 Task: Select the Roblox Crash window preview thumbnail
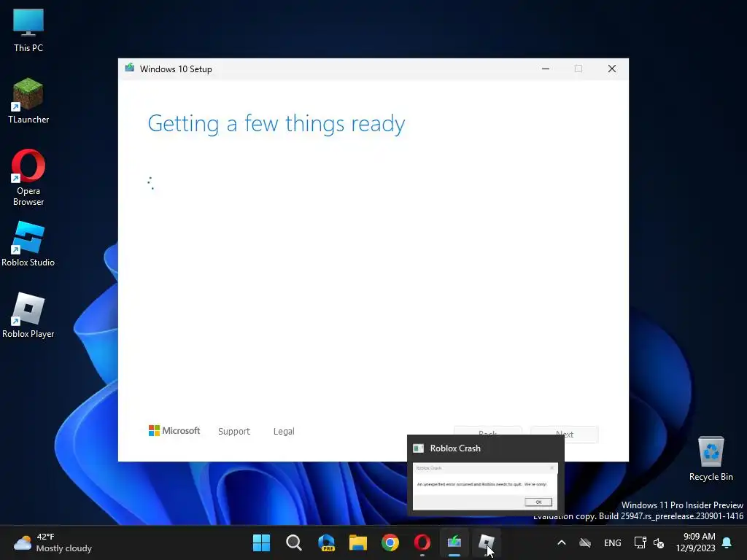click(x=485, y=486)
